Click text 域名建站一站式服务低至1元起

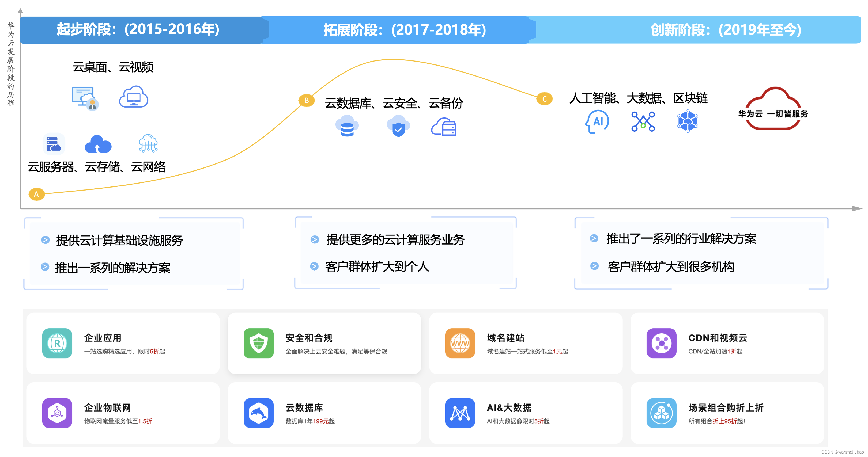point(527,352)
